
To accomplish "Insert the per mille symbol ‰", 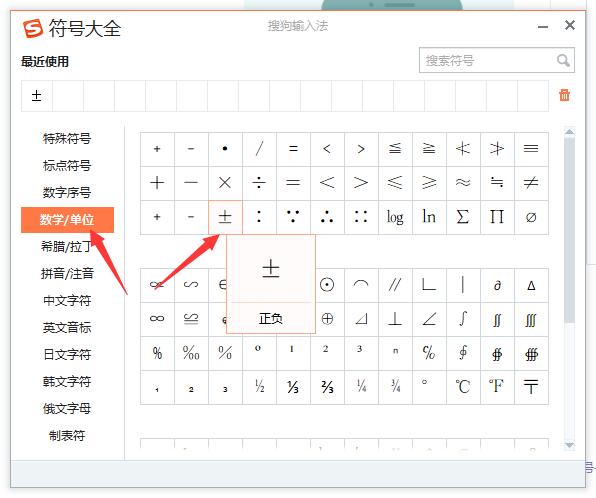I will click(x=191, y=353).
